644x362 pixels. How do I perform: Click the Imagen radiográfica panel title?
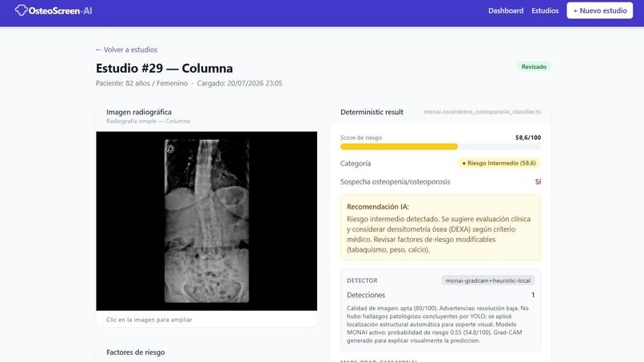pyautogui.click(x=139, y=112)
